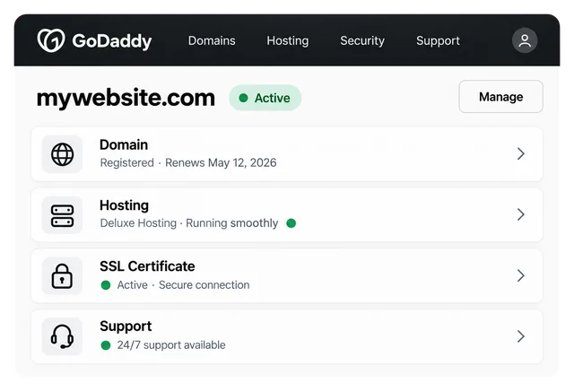
Task: Open the Security menu in top navigation
Action: tap(362, 40)
